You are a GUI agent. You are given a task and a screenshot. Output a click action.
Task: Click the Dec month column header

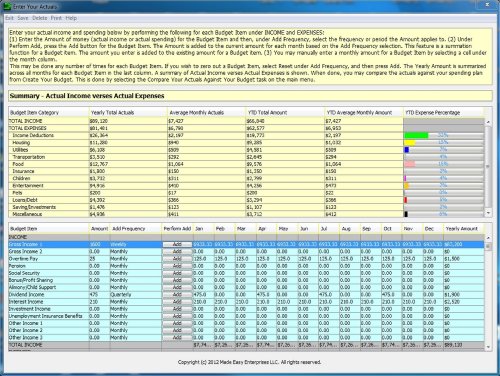433,229
